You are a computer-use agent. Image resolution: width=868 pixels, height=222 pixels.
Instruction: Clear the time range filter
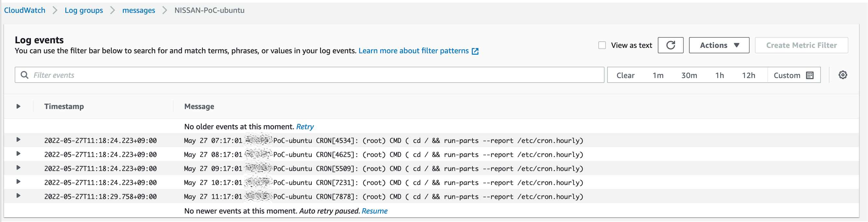tap(625, 75)
